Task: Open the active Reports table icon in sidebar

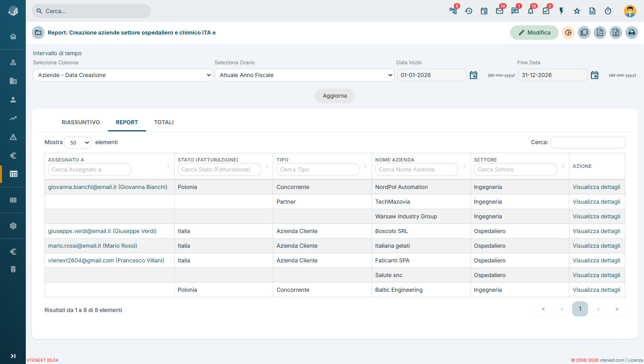Action: pyautogui.click(x=13, y=174)
